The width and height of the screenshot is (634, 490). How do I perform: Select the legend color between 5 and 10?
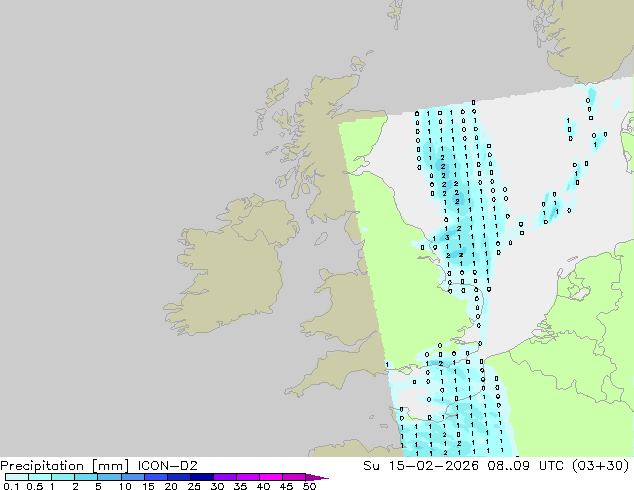coord(109,477)
